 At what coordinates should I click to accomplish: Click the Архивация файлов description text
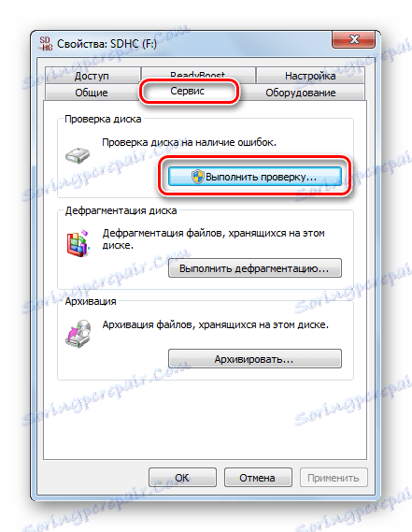click(216, 324)
